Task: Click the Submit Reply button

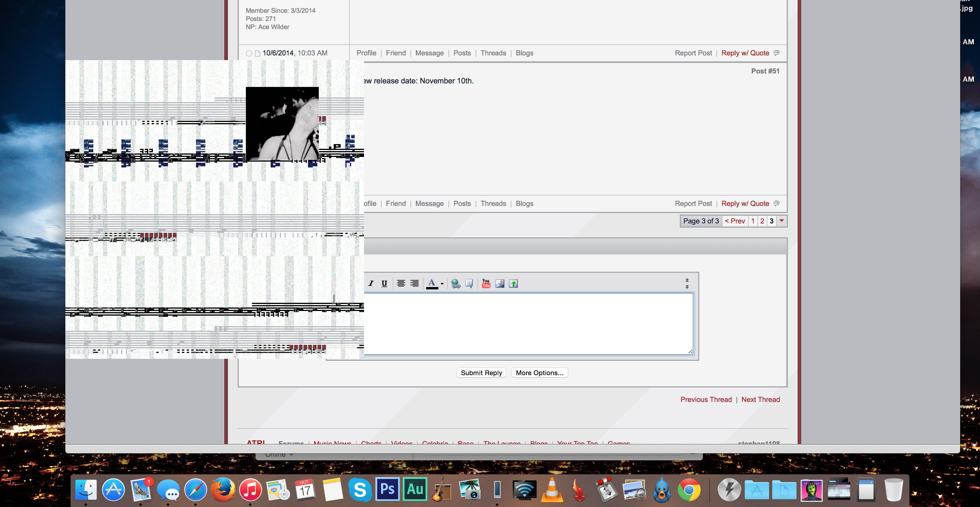Action: [481, 373]
